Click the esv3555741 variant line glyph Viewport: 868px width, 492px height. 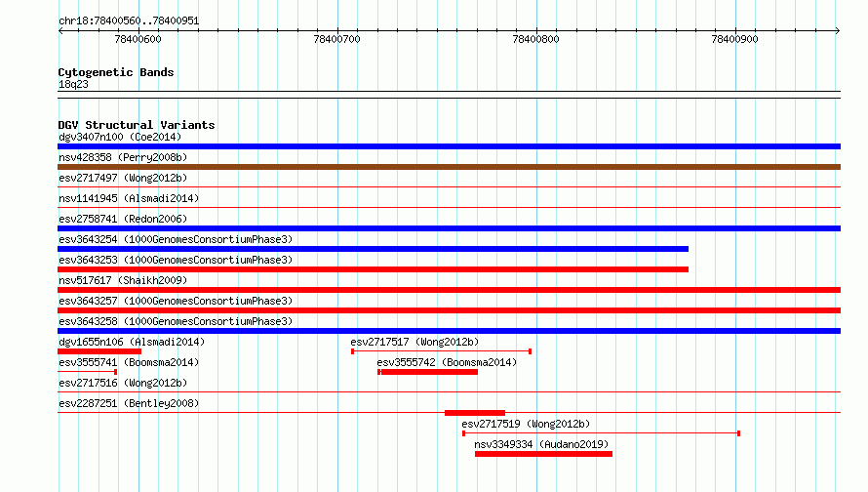pyautogui.click(x=88, y=372)
